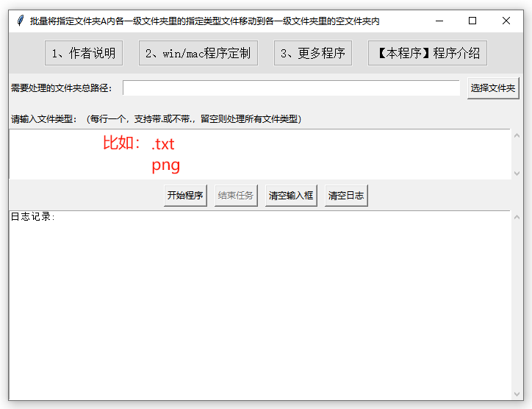This screenshot has height=409, width=532.
Task: Click 清空日志 to clear the log
Action: click(346, 196)
